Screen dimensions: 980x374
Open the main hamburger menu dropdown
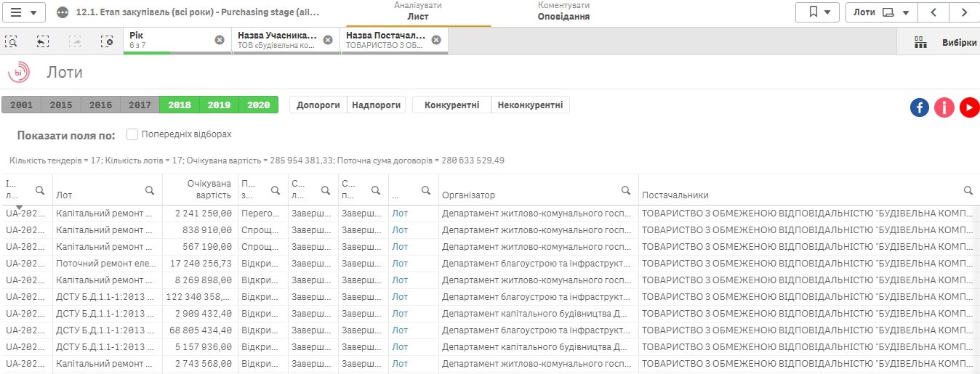(24, 12)
